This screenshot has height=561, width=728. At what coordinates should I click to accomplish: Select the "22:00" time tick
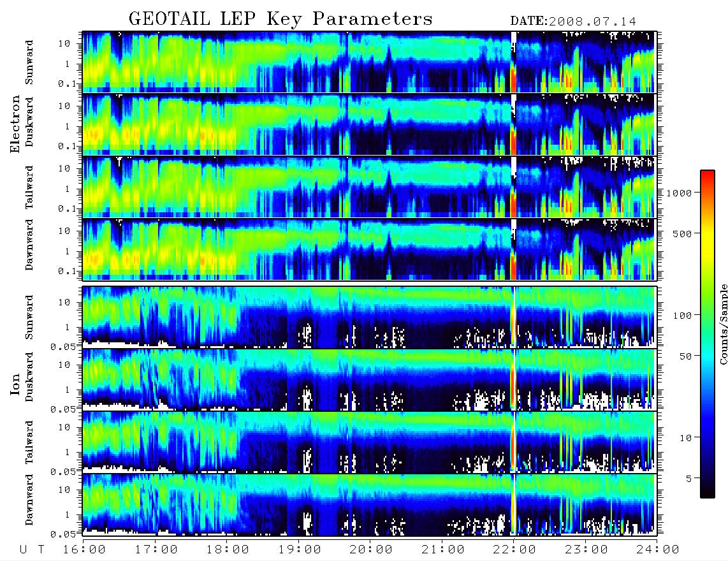click(514, 550)
